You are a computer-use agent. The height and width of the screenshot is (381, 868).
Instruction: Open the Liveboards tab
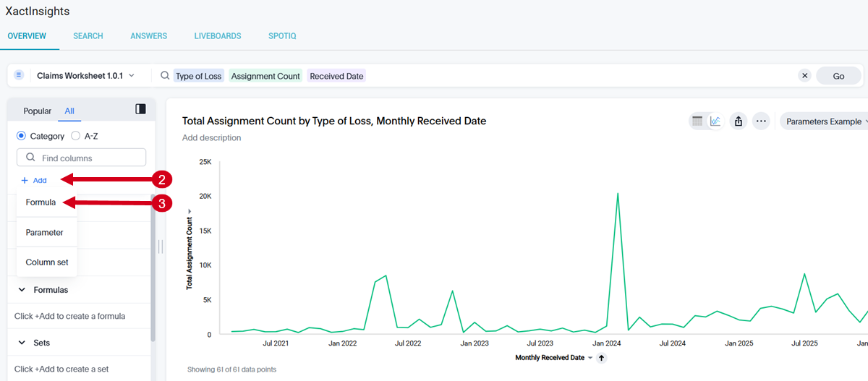(218, 36)
